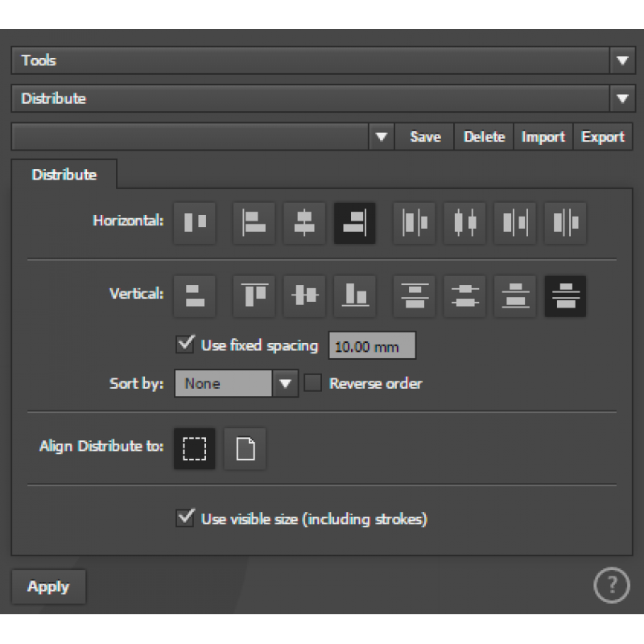
Task: Select horizontal none distribute icon
Action: 195,223
